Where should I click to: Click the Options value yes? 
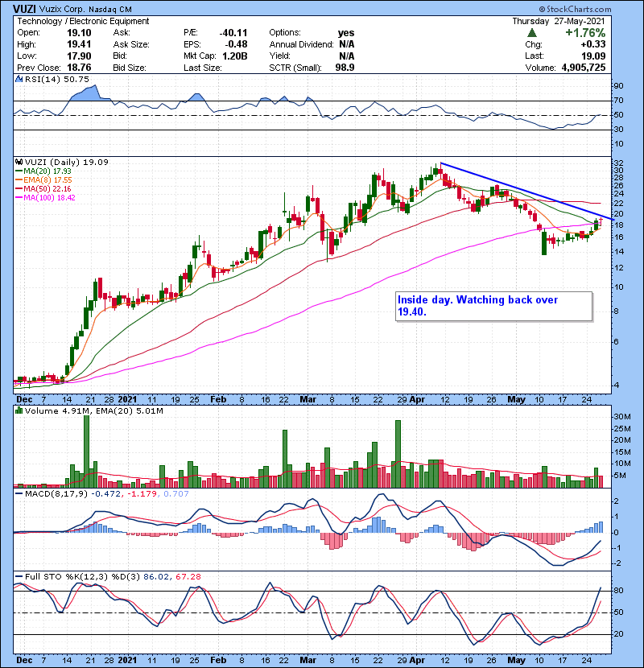(346, 33)
